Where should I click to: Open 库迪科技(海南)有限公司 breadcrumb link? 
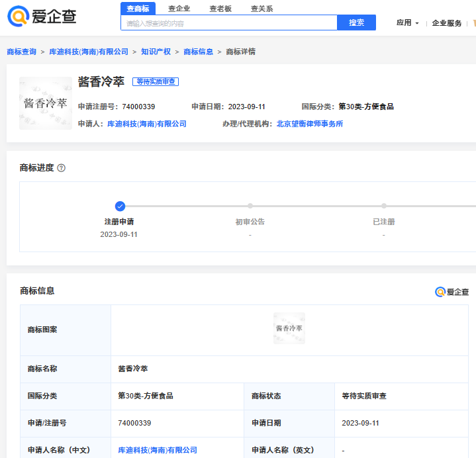[89, 52]
